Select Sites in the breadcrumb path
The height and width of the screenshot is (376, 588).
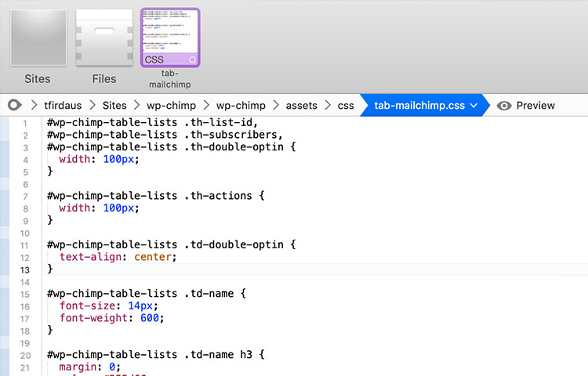pos(114,105)
